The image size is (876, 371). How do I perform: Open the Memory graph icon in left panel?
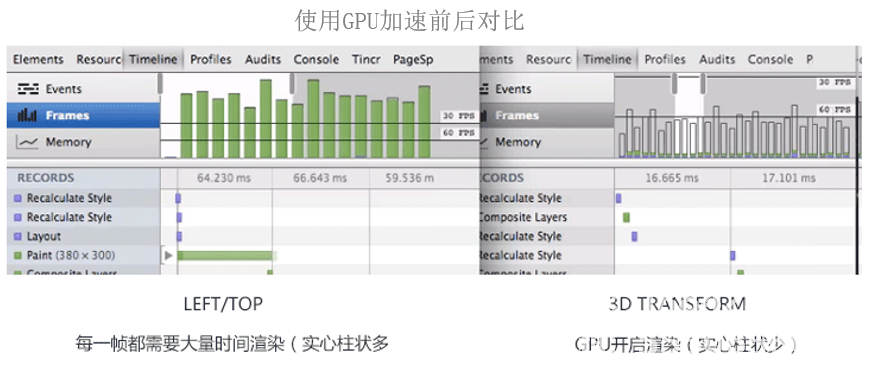coord(27,142)
